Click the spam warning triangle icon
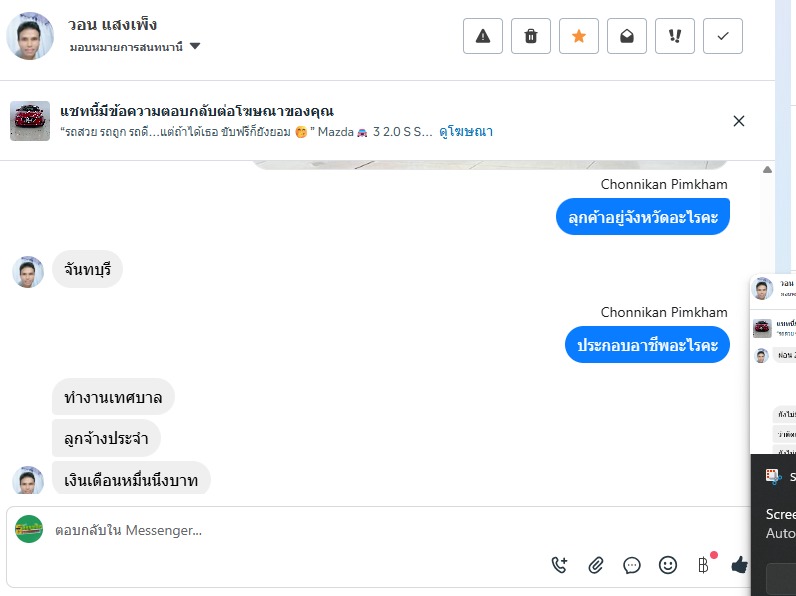Screen dimensions: 796x596 point(483,36)
